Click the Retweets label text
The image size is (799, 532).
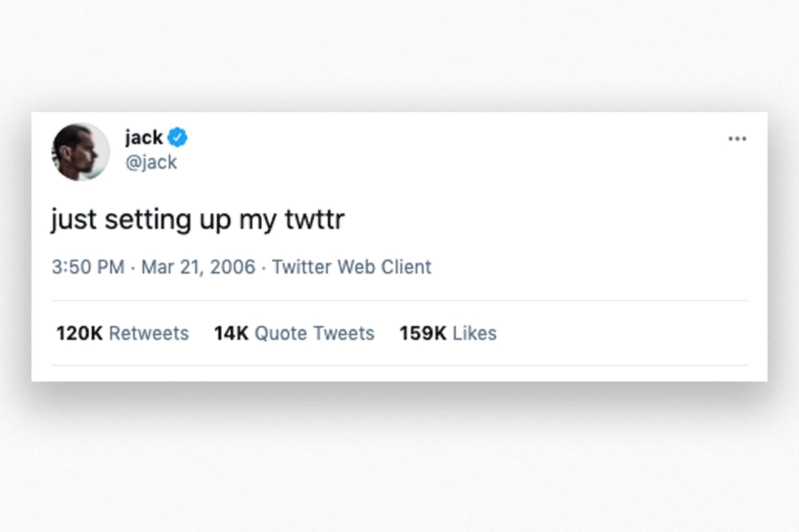pos(149,333)
